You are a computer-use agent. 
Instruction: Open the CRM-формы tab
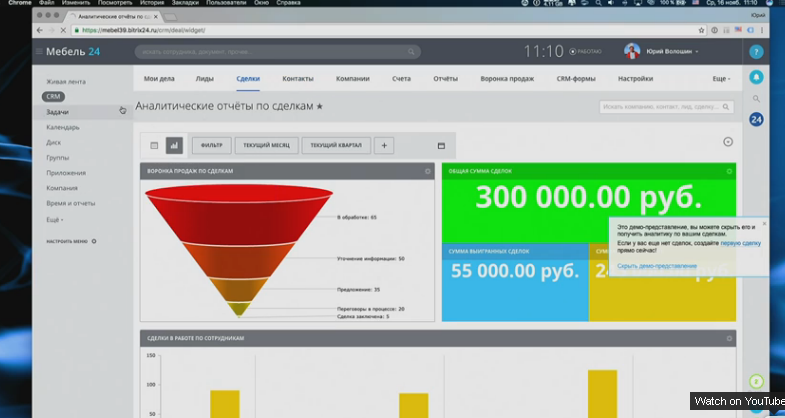[576, 79]
